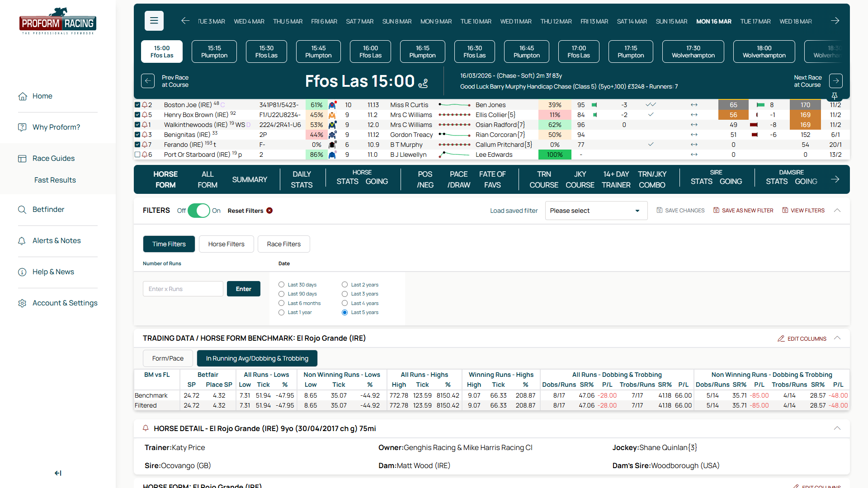Viewport: 868px width, 488px height.
Task: Select the Last 1 year radio option
Action: tap(281, 312)
